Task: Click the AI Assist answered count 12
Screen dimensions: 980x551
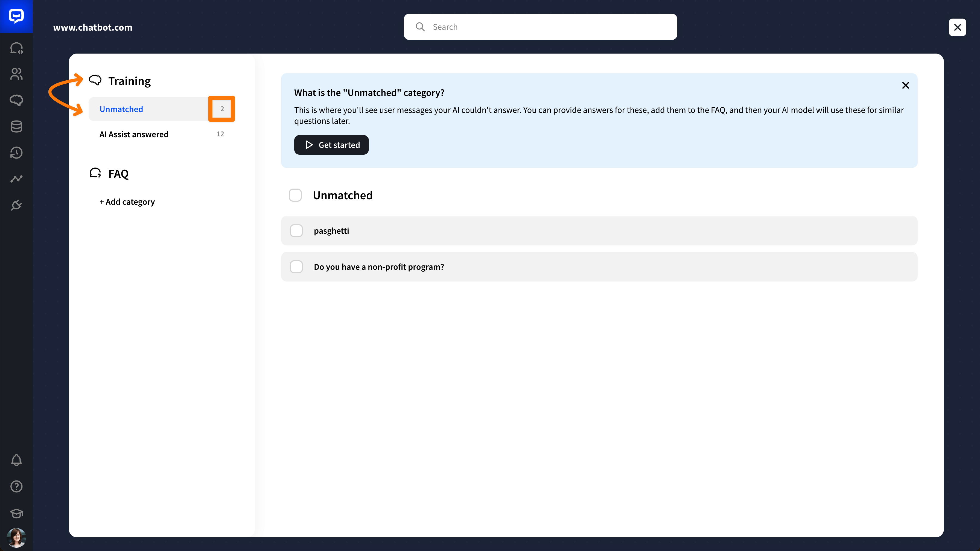Action: [x=220, y=134]
